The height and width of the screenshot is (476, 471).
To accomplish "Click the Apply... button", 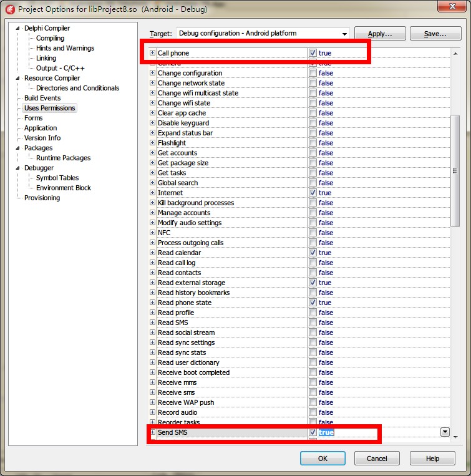I will click(x=380, y=34).
